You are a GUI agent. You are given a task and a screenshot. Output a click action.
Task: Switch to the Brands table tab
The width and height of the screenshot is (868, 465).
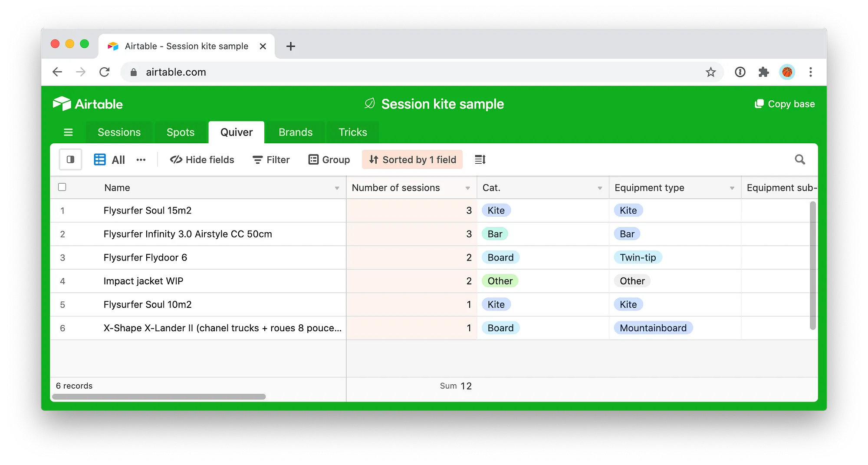(x=296, y=132)
